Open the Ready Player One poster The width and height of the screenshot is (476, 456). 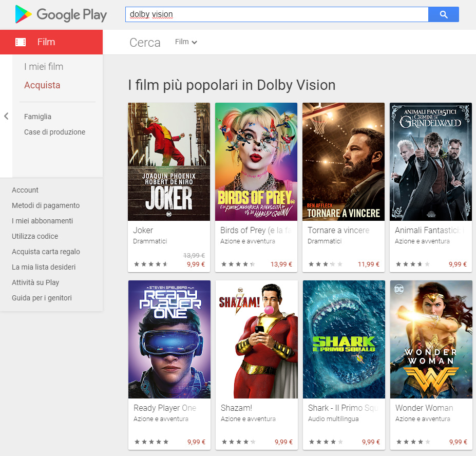pyautogui.click(x=169, y=339)
